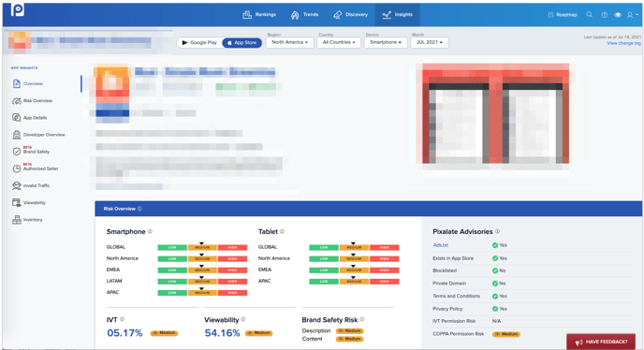The width and height of the screenshot is (644, 350).
Task: Click the Medium badge next to Viewability percentage
Action: click(x=258, y=333)
